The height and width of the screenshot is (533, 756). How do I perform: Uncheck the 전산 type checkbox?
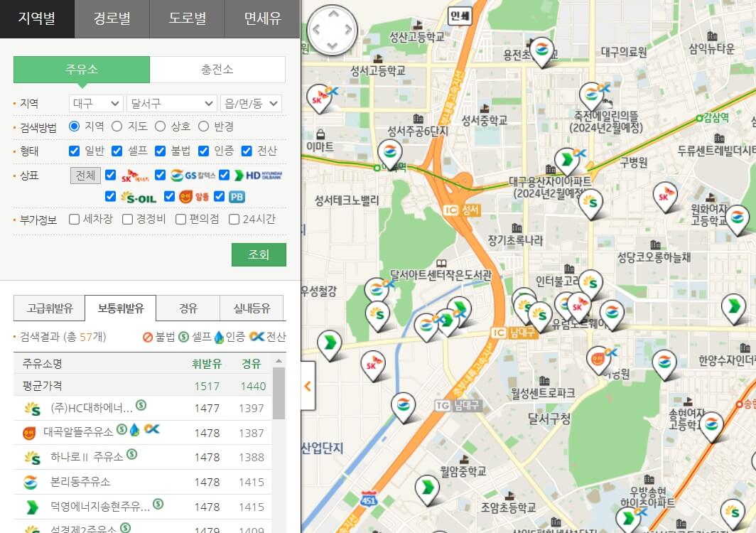coord(247,151)
